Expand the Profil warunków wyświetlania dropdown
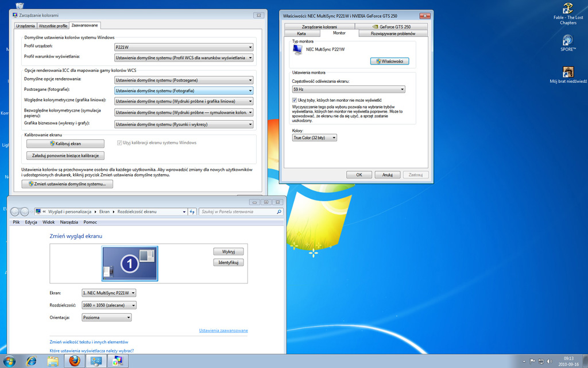 tap(184, 58)
